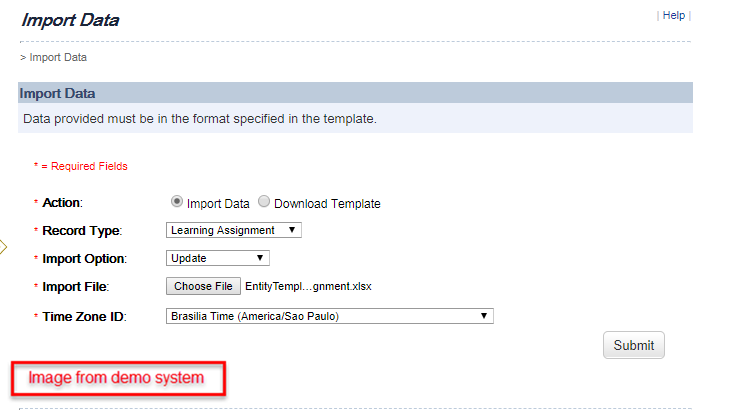Open the Record Type dropdown

[x=234, y=230]
